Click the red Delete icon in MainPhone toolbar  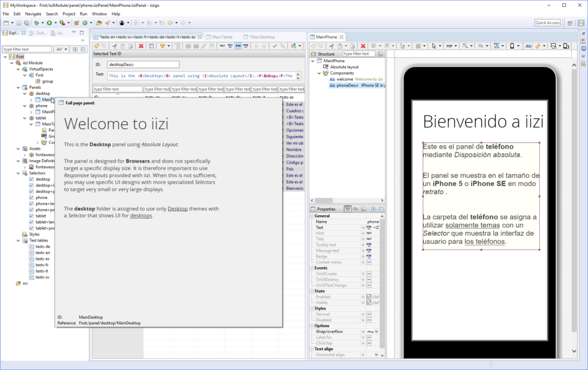(x=363, y=46)
